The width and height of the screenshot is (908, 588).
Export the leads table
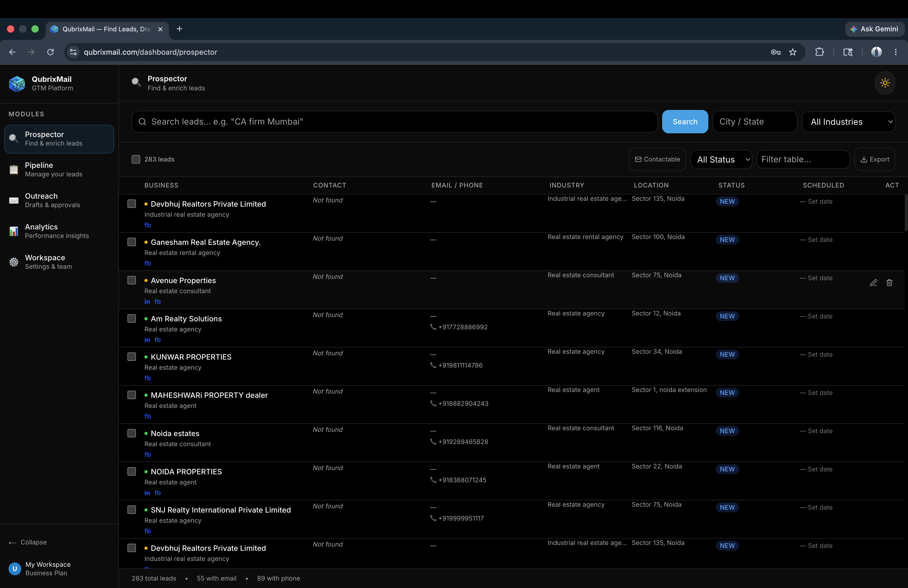(x=875, y=160)
